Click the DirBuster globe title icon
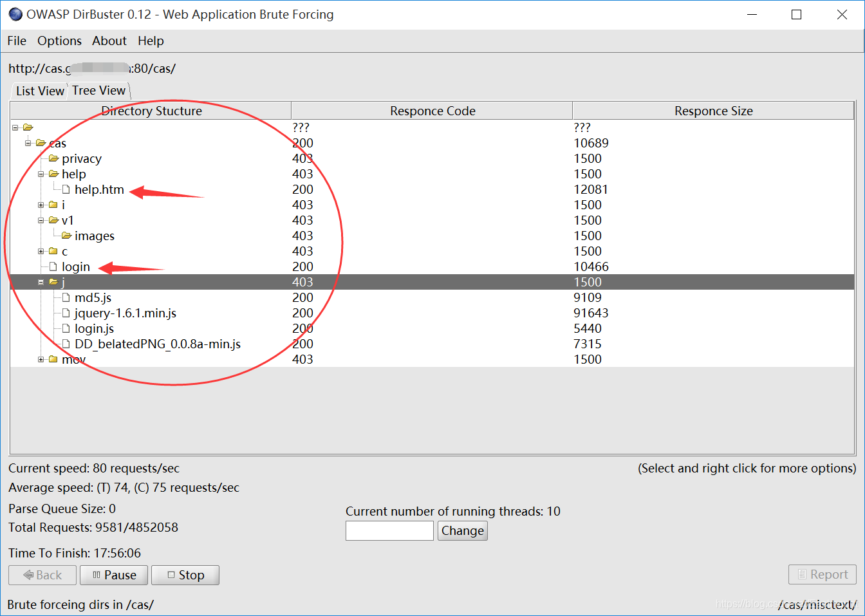 pos(15,14)
